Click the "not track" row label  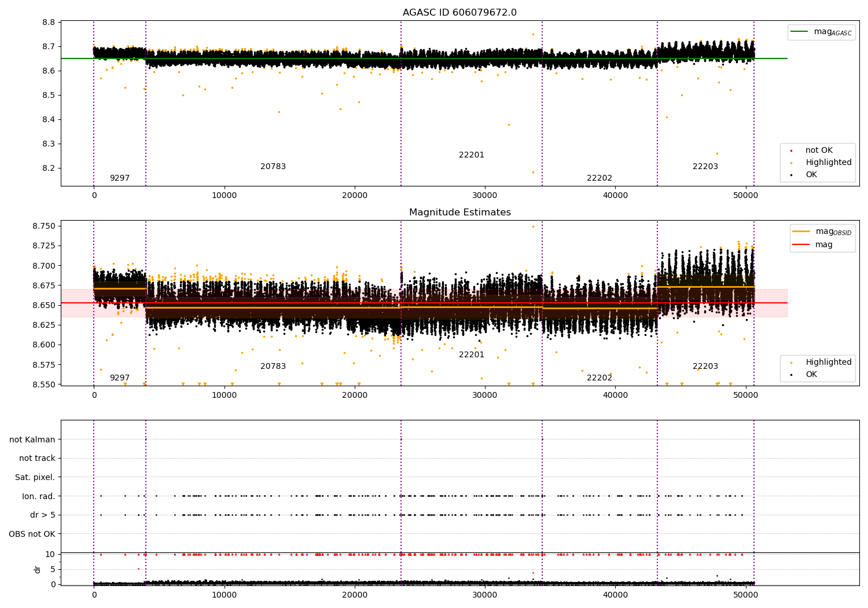(37, 459)
